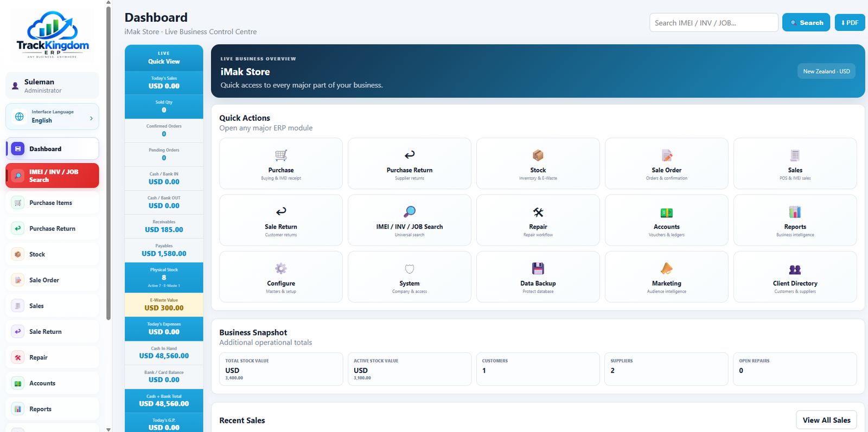Select Sale Return in the sidebar menu
868x432 pixels.
point(52,332)
